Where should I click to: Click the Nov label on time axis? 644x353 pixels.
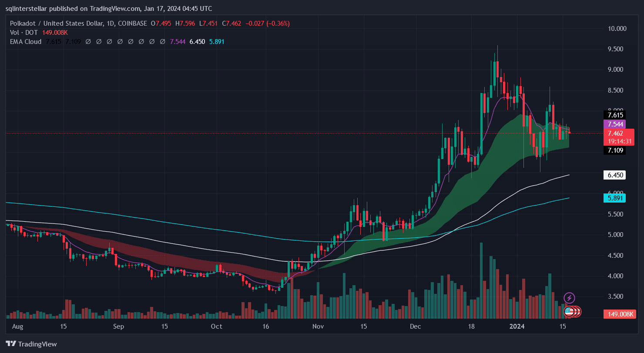[318, 326]
